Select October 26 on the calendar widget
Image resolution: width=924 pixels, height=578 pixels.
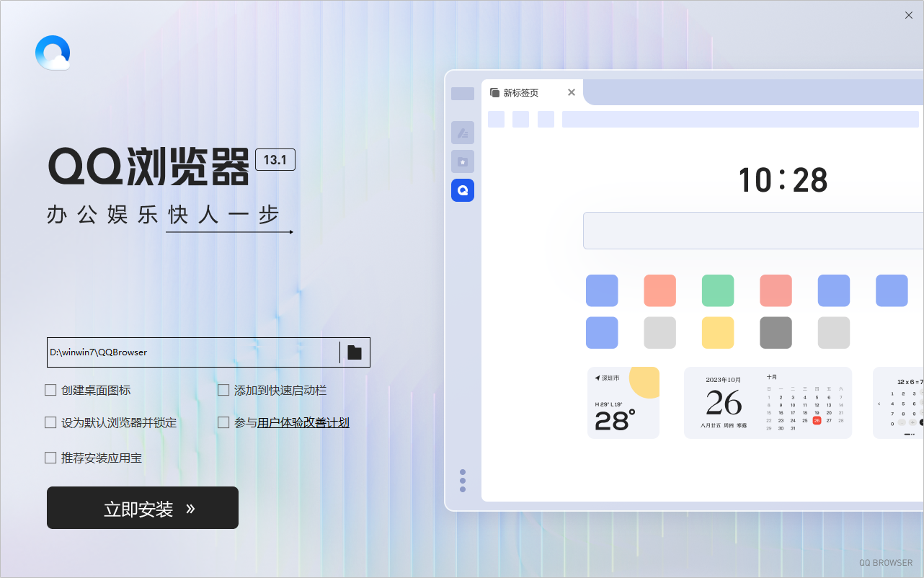point(816,420)
